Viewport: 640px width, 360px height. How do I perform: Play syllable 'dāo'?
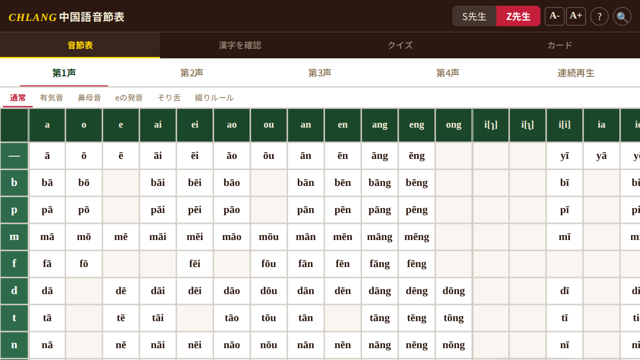pos(231,291)
